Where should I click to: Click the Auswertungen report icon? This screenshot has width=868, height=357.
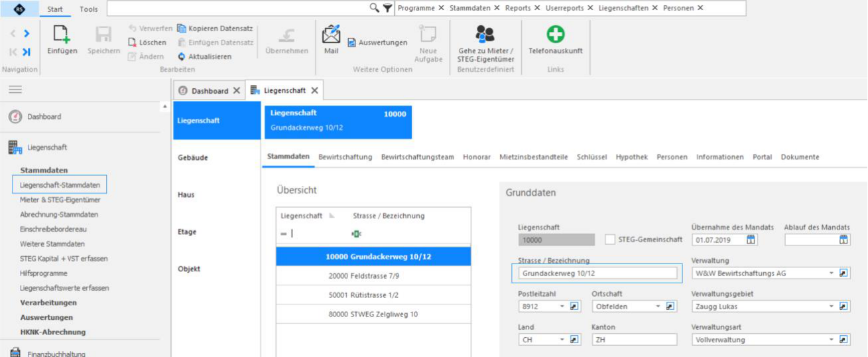tap(352, 42)
